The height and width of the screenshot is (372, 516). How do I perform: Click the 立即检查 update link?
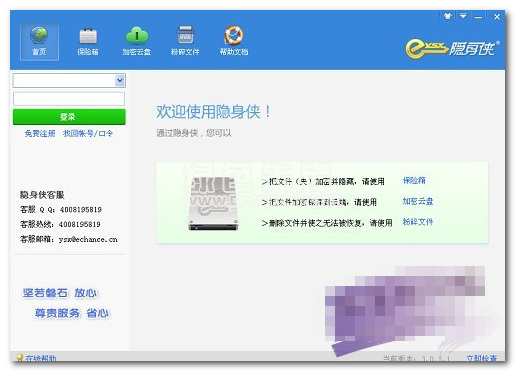(x=482, y=358)
